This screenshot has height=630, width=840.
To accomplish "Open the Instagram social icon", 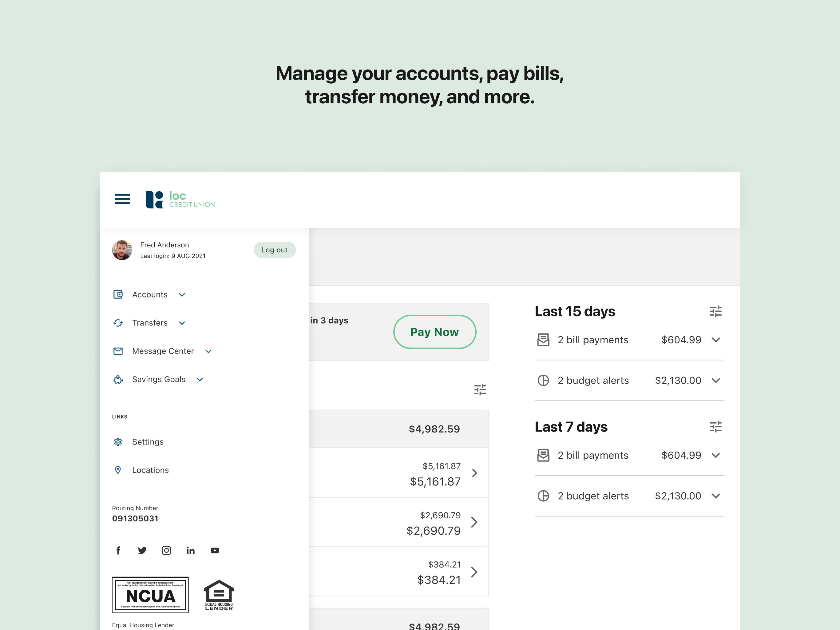I will 166,551.
